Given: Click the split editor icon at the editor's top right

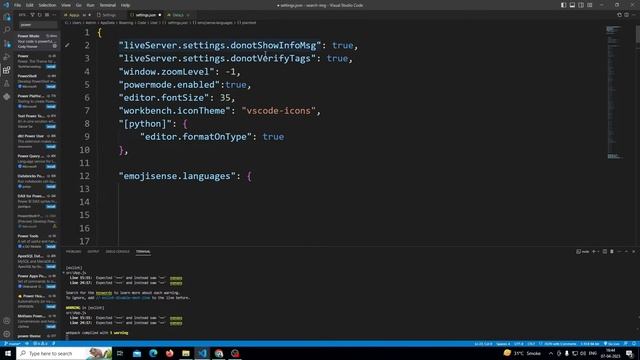Looking at the screenshot, I should pos(627,15).
